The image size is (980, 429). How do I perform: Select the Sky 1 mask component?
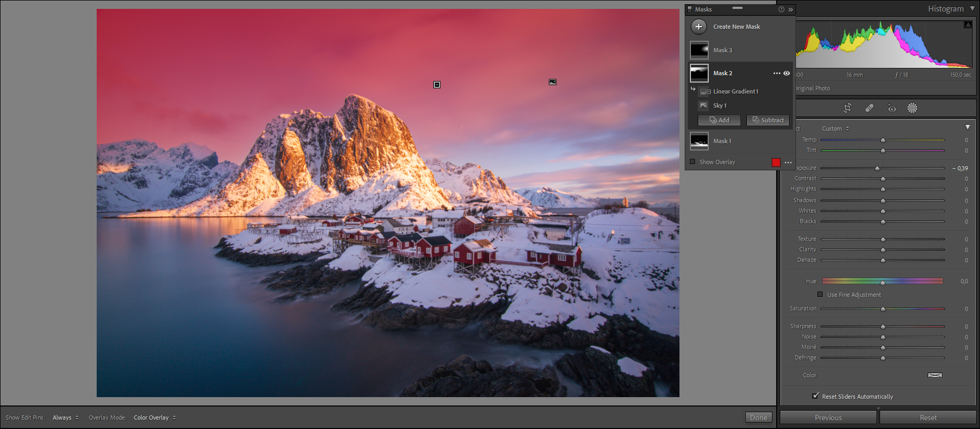[x=720, y=106]
